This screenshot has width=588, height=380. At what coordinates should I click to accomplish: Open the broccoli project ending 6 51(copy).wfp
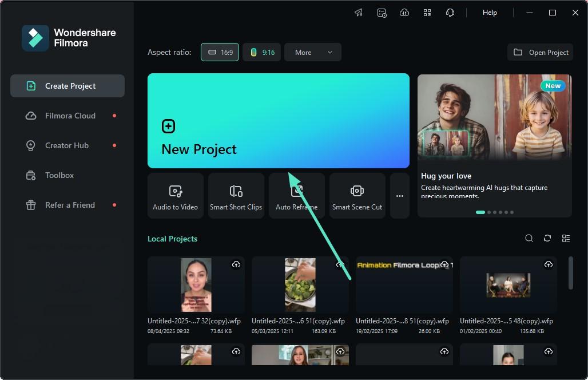click(x=300, y=285)
